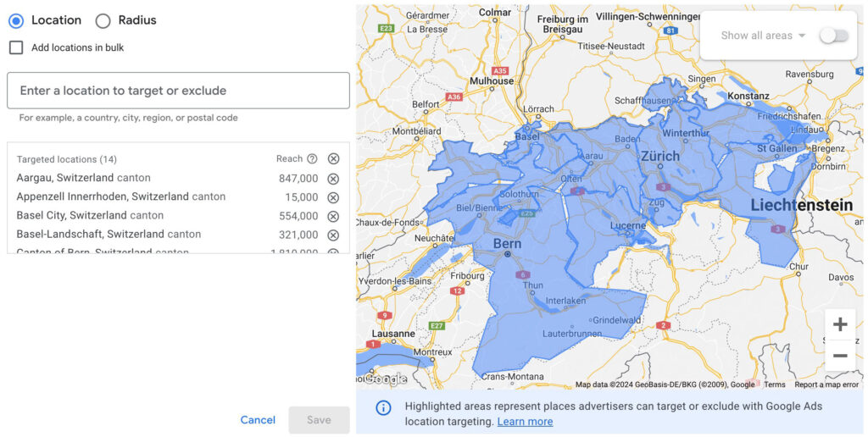Click the Lausanne label on the map
This screenshot has width=868, height=437.
pos(393,335)
